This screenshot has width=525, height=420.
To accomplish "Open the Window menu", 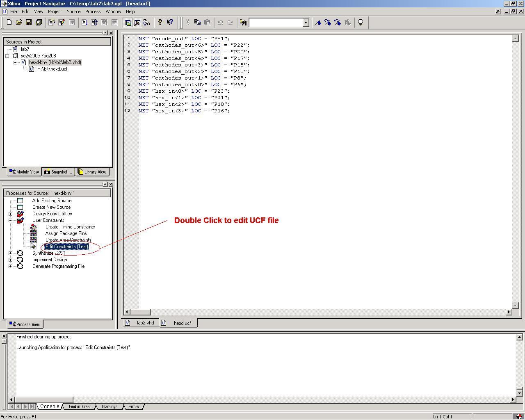I will 113,11.
